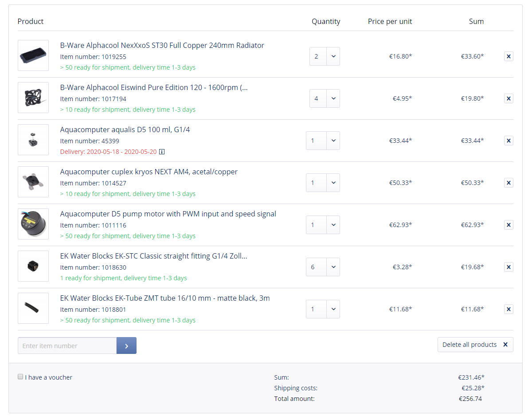The image size is (532, 420).
Task: Click Delete all products button
Action: click(475, 345)
